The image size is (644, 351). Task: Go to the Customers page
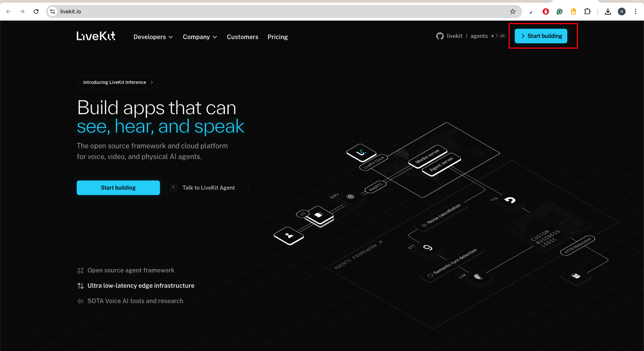click(x=242, y=37)
